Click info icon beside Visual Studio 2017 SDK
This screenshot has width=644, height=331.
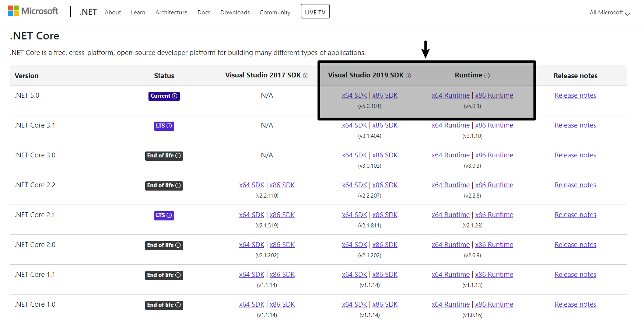click(305, 76)
